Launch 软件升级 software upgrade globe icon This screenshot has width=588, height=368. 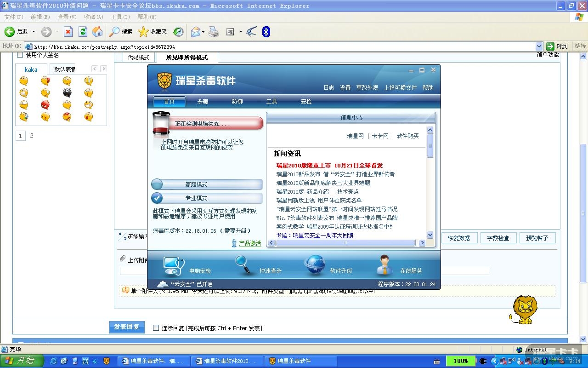point(315,265)
